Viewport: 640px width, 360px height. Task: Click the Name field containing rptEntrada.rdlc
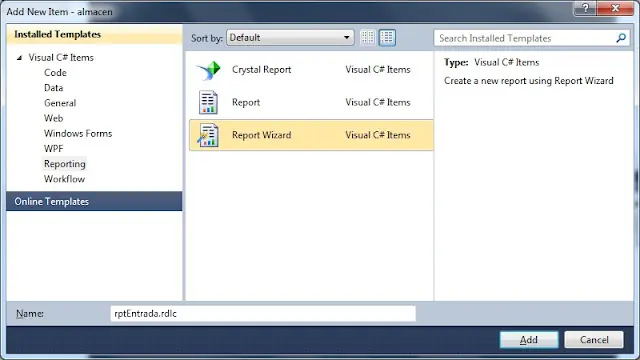(263, 313)
